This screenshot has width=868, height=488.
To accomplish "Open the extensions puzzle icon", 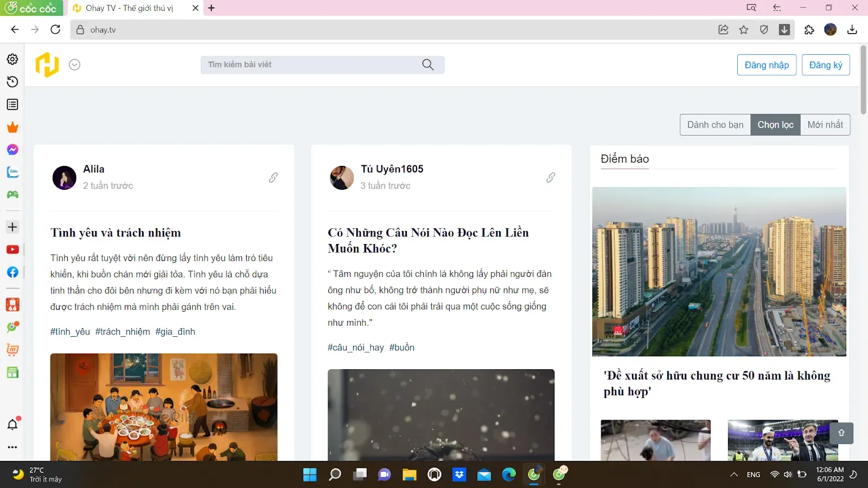I will 809,30.
